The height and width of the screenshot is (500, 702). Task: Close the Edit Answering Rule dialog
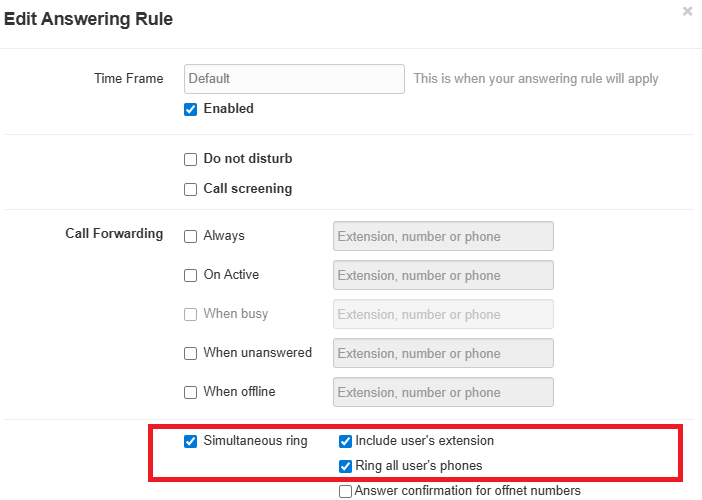pyautogui.click(x=687, y=11)
